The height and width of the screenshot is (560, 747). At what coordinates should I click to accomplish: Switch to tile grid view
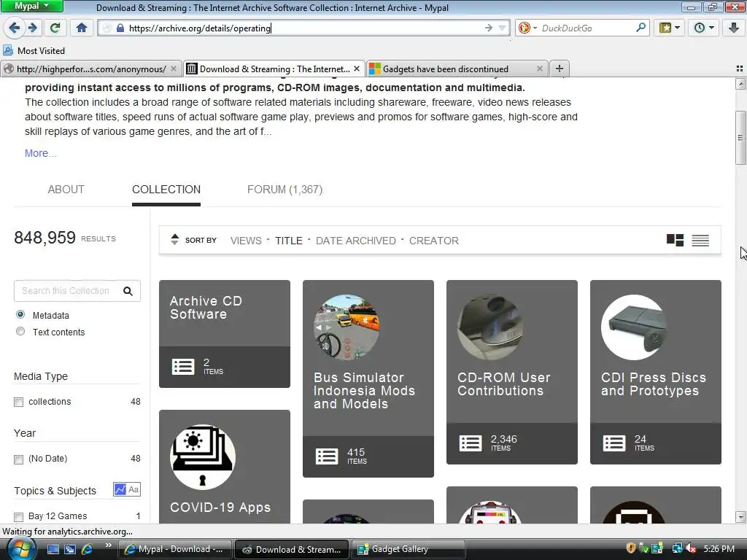click(x=675, y=240)
